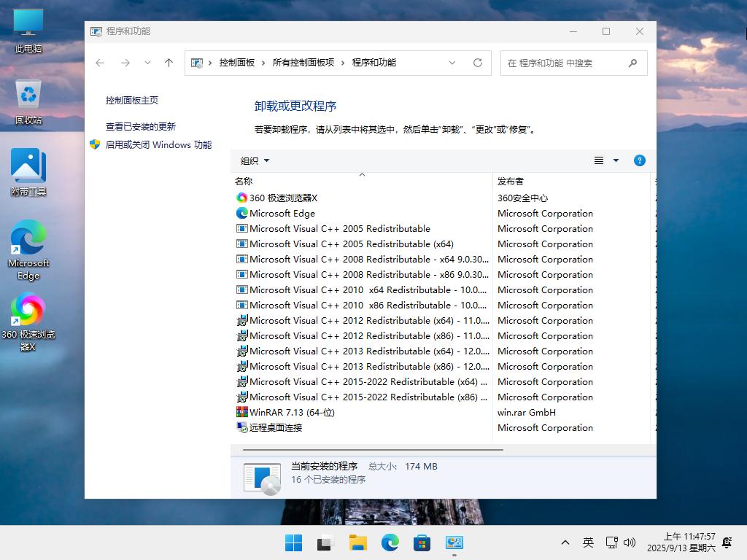The width and height of the screenshot is (747, 560).
Task: Click the Back navigation arrow
Action: (99, 63)
